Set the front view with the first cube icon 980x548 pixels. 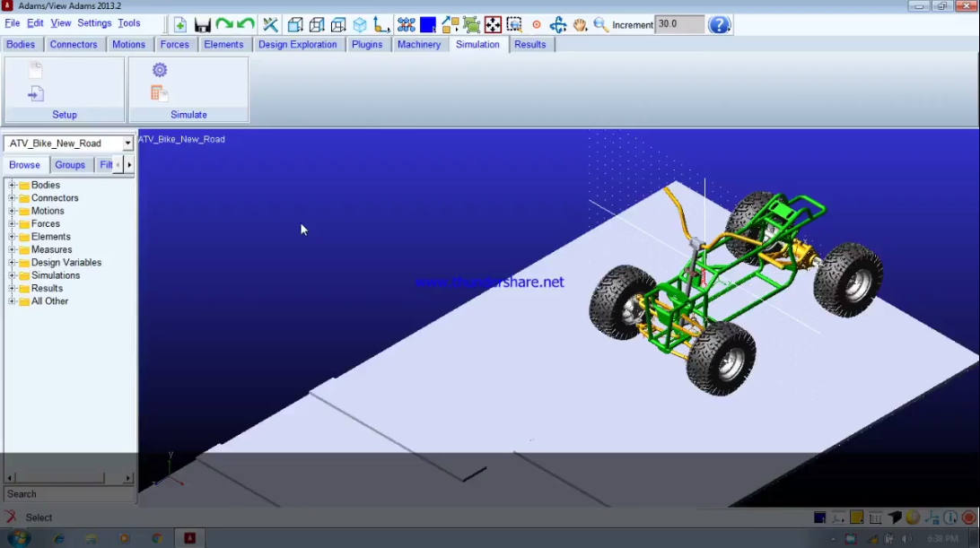[295, 25]
